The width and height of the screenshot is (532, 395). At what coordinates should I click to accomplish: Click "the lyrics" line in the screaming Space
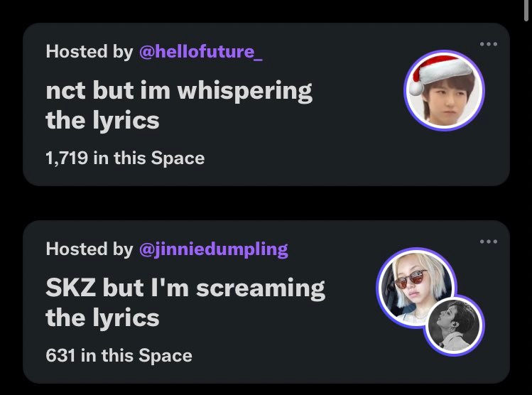pyautogui.click(x=102, y=318)
